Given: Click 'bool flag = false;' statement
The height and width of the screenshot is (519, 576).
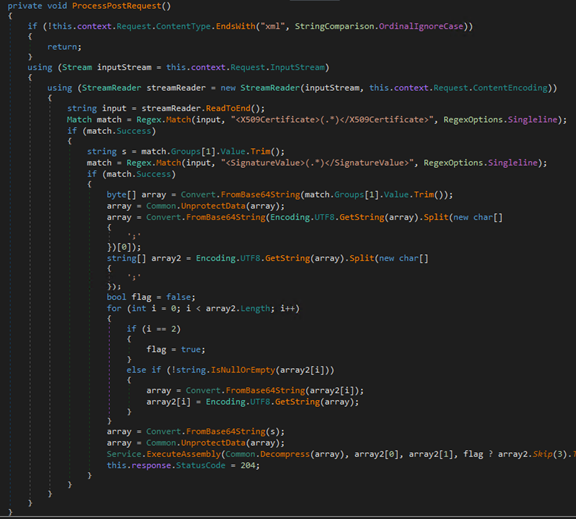Looking at the screenshot, I should coord(151,297).
